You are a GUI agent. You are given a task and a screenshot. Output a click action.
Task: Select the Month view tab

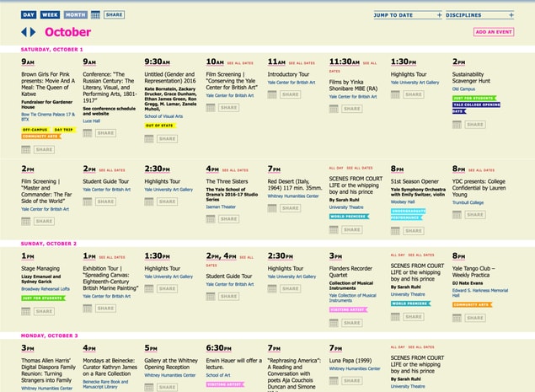click(x=75, y=15)
